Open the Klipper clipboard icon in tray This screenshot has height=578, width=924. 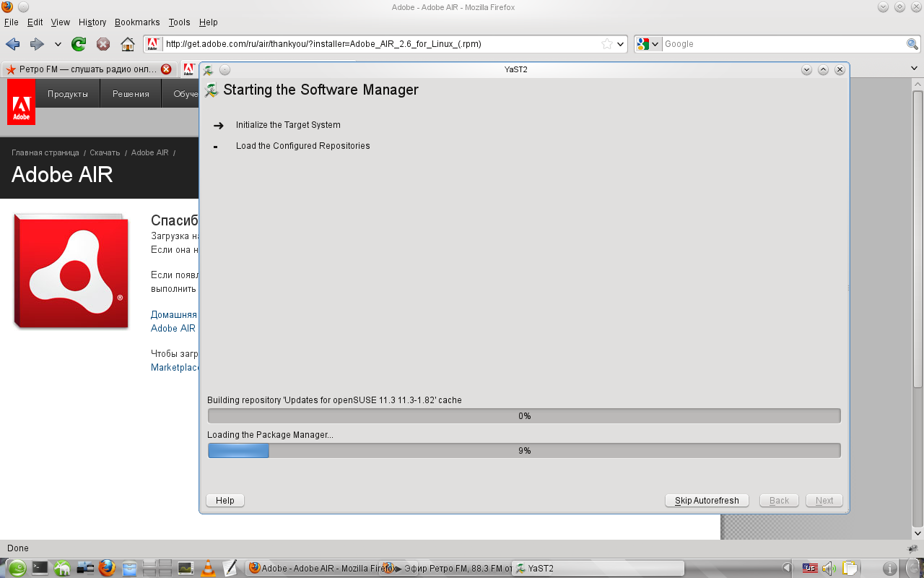click(850, 568)
